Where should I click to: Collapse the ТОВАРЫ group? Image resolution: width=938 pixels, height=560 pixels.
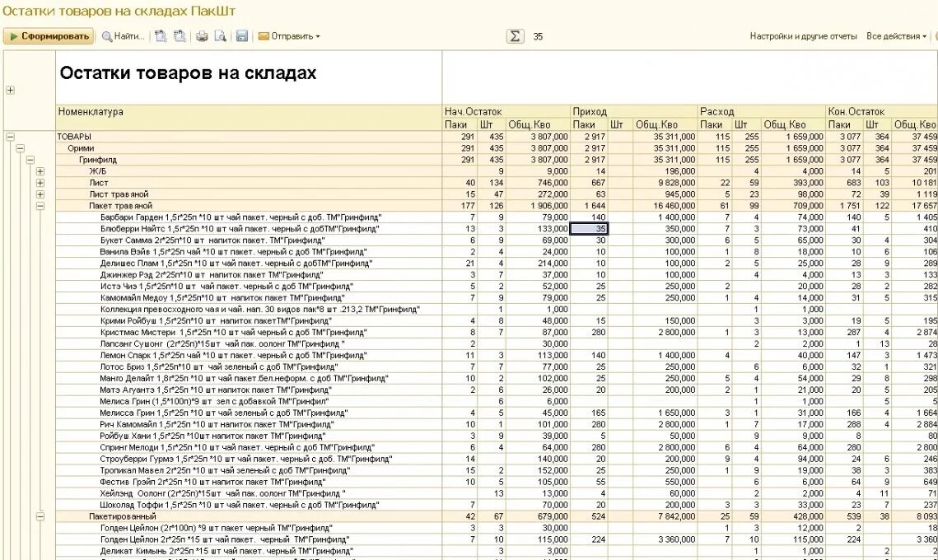pyautogui.click(x=10, y=137)
